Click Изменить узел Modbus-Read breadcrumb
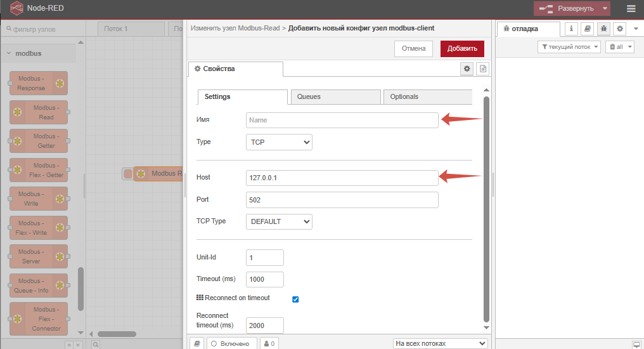 coord(235,29)
